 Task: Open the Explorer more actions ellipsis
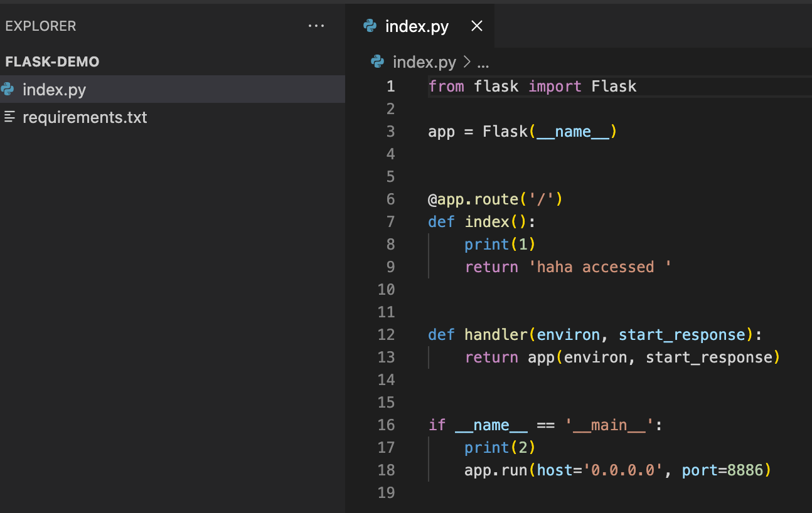(316, 26)
